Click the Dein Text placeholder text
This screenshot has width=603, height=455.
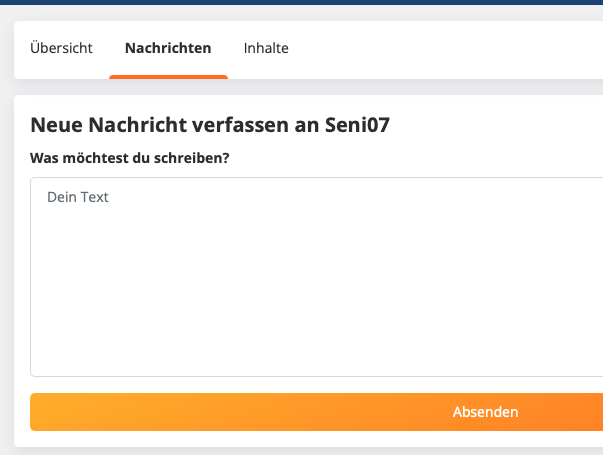click(78, 197)
